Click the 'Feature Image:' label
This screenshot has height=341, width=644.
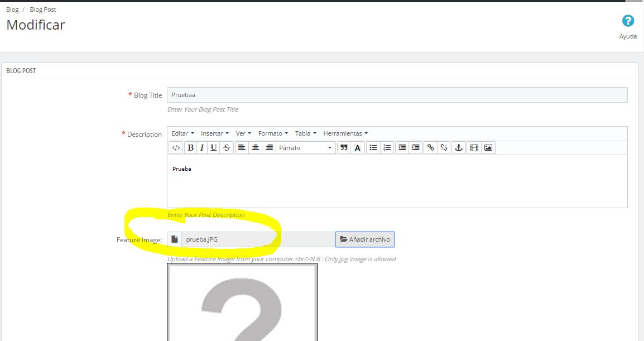pos(139,240)
